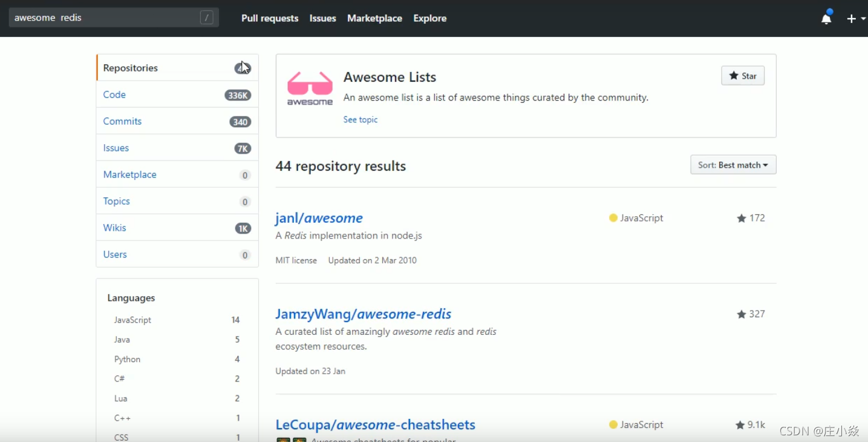Filter results by C++ language
Viewport: 868px width, 442px height.
point(177,418)
